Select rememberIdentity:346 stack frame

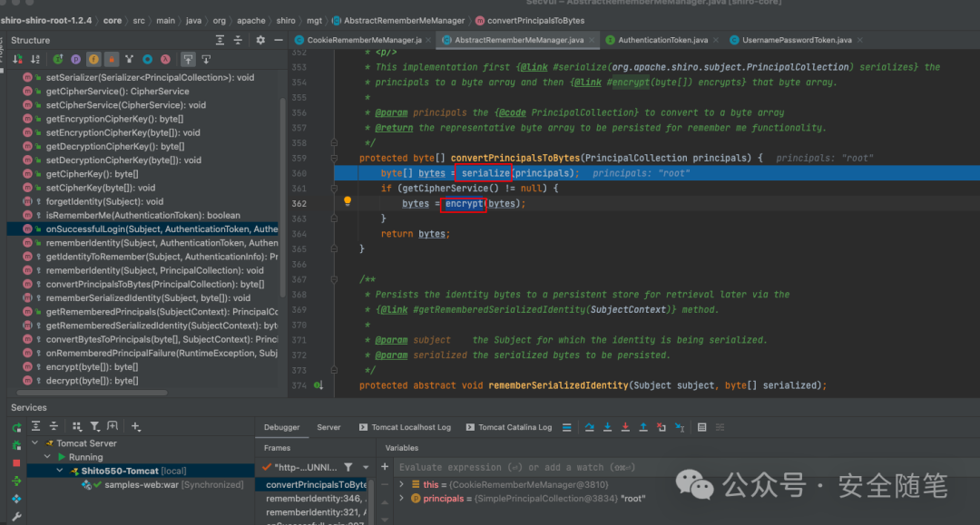(316, 498)
